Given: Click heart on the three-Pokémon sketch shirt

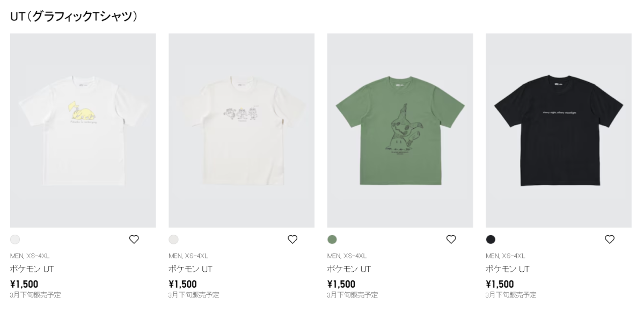Looking at the screenshot, I should tap(292, 240).
